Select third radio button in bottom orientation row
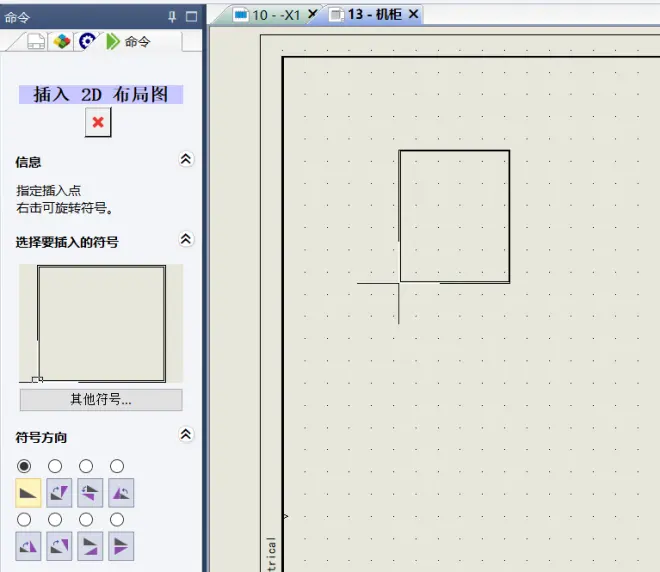This screenshot has height=572, width=660. pos(86,519)
